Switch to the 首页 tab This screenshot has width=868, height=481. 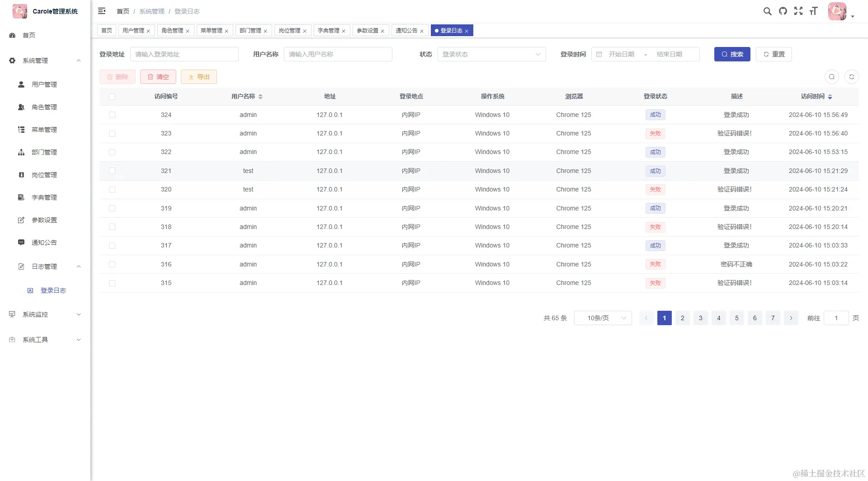pyautogui.click(x=107, y=30)
